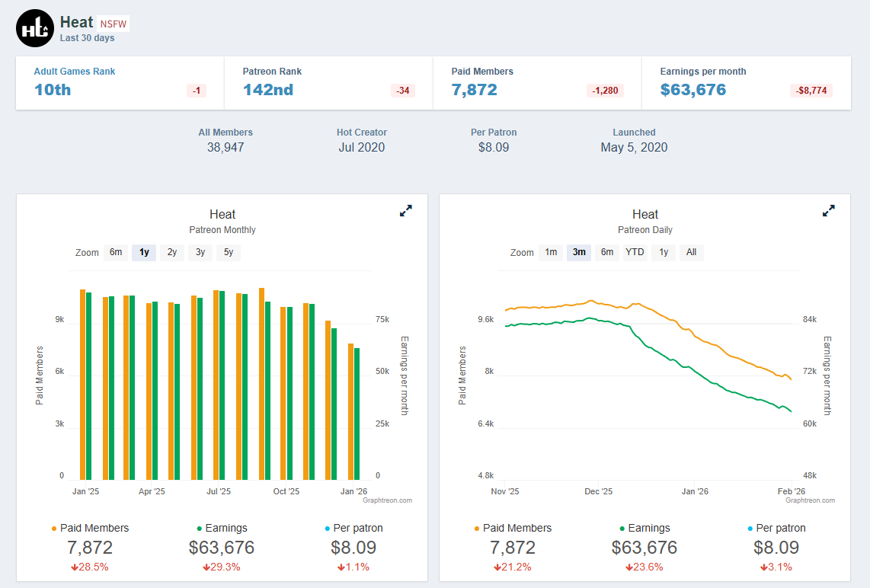
Task: Click the Hot Creator Jul 2020 value
Action: pos(362,148)
